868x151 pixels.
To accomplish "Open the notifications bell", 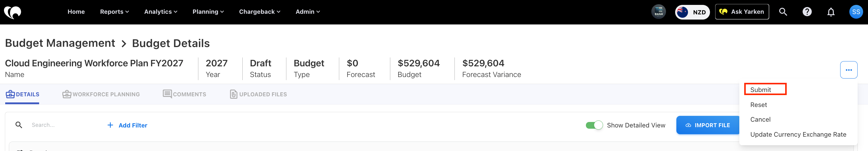I will point(831,12).
